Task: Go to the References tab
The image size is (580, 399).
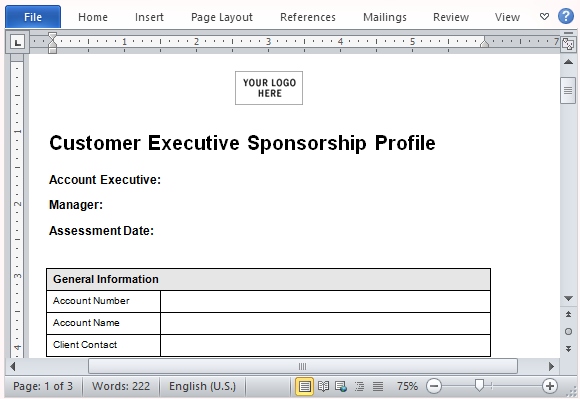Action: 308,17
